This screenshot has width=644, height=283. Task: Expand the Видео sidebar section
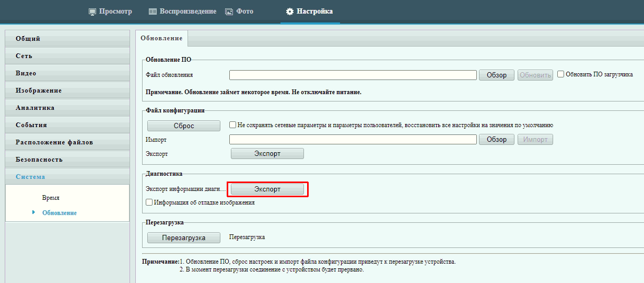point(67,73)
